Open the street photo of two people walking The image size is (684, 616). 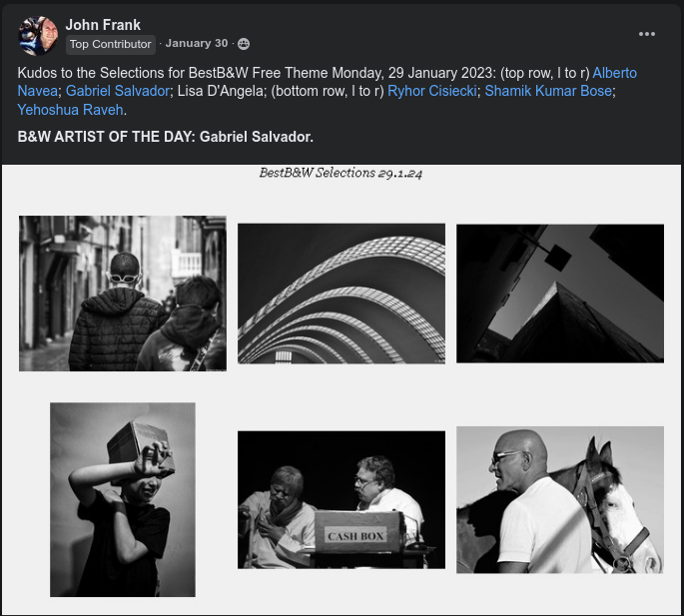click(x=123, y=293)
